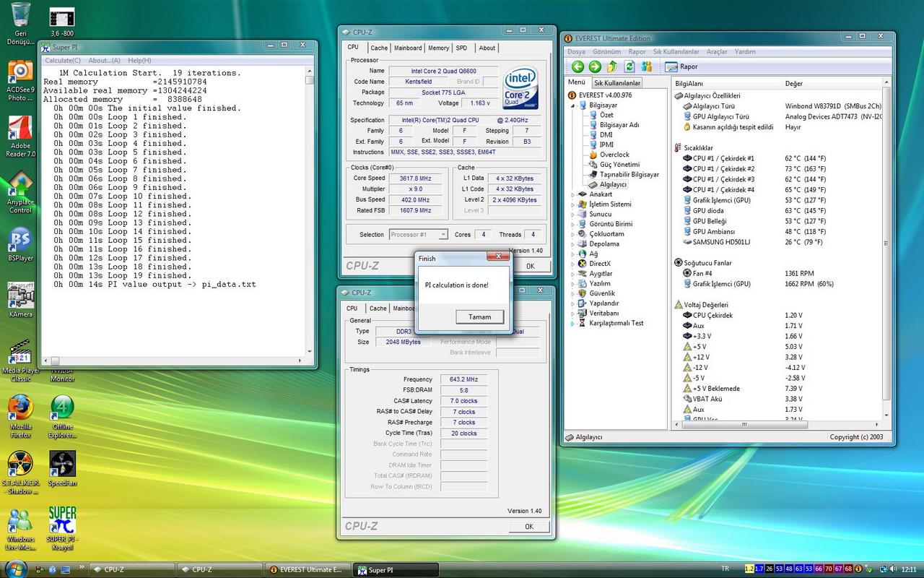Screen dimensions: 924x578
Task: Select the Offline Explorer desktop icon
Action: pyautogui.click(x=62, y=417)
